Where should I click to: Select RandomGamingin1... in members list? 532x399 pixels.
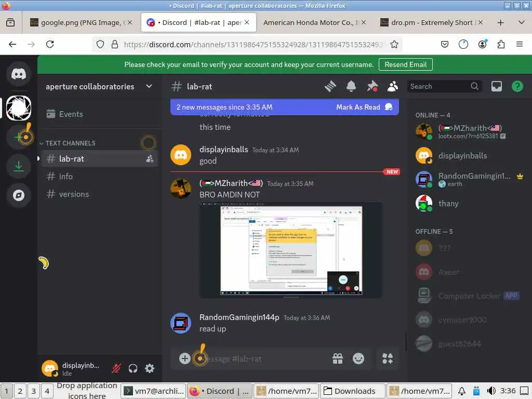(470, 179)
